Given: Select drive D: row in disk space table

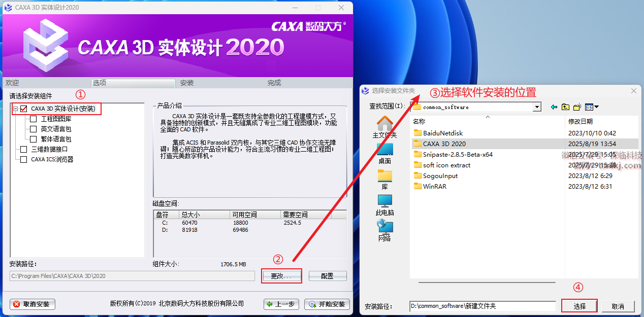Looking at the screenshot, I should click(250, 230).
